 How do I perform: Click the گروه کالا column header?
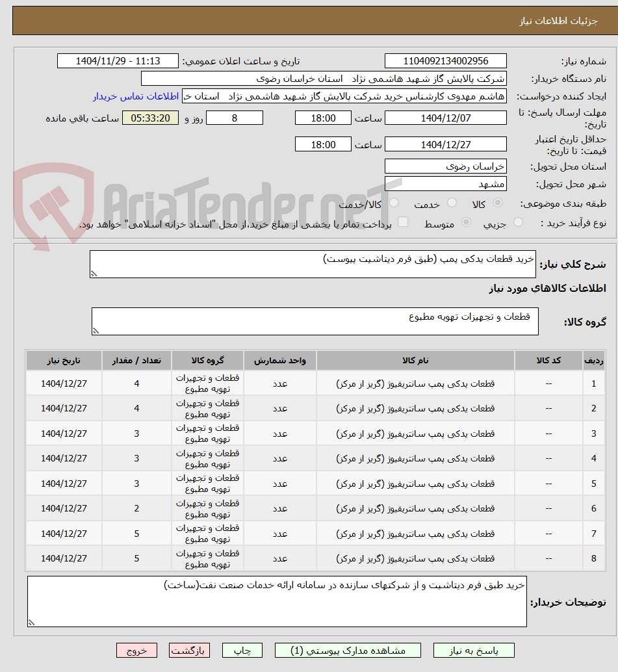[207, 361]
